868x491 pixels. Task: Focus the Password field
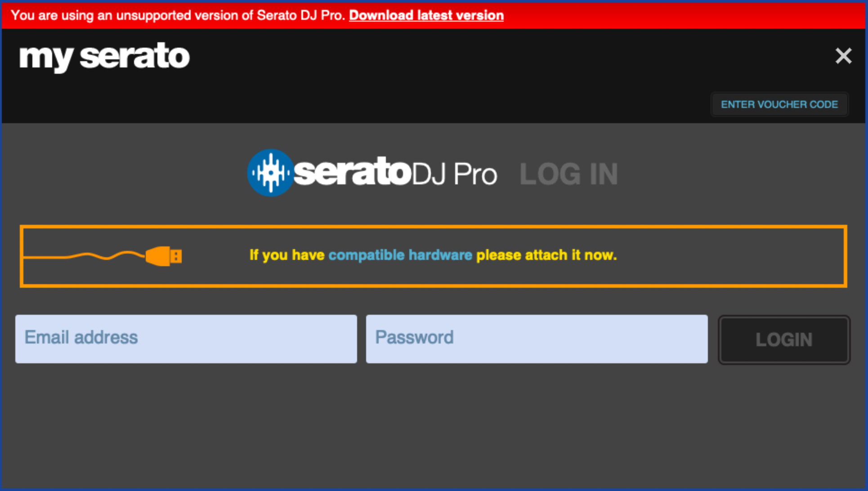pyautogui.click(x=537, y=339)
